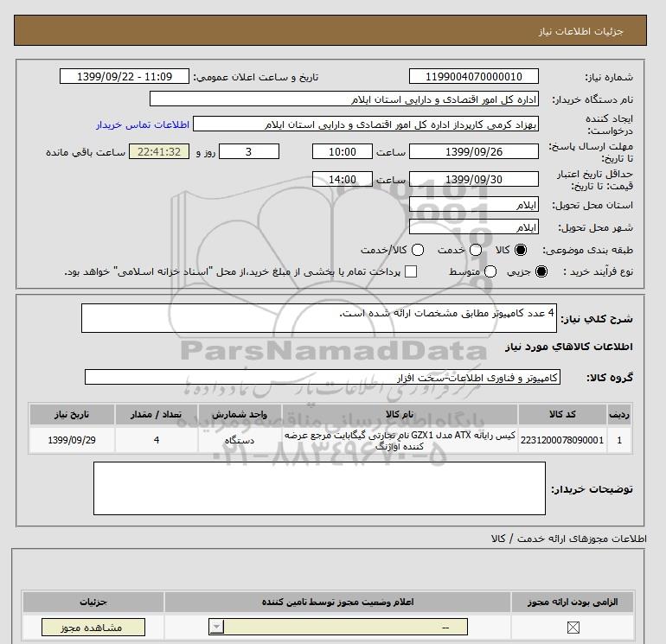The height and width of the screenshot is (644, 666).
Task: Click the row number 1 cell
Action: (x=619, y=440)
